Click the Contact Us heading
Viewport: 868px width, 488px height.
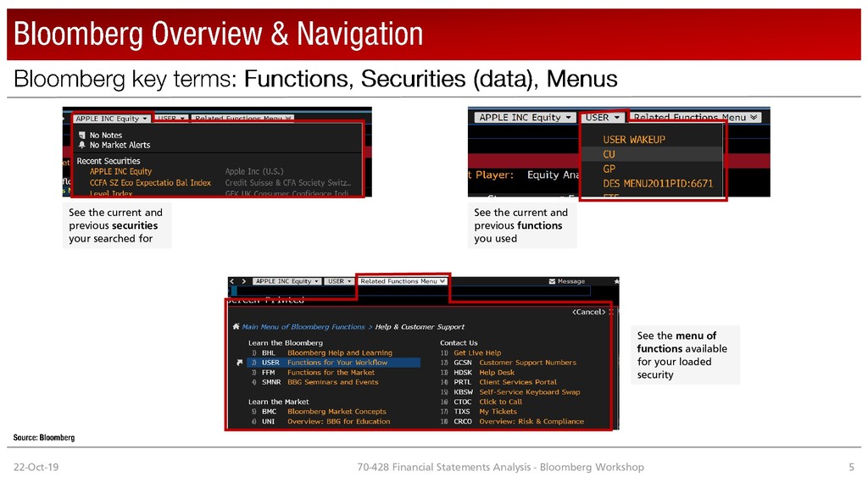pyautogui.click(x=459, y=342)
